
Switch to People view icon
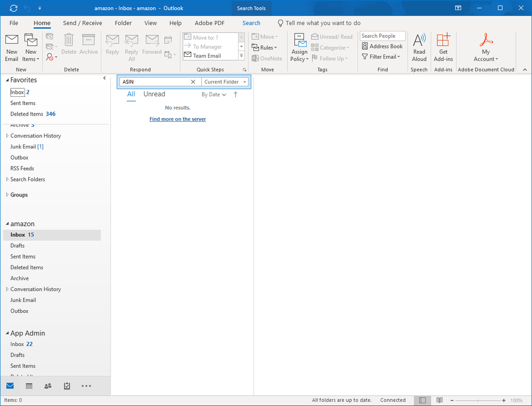tap(48, 386)
